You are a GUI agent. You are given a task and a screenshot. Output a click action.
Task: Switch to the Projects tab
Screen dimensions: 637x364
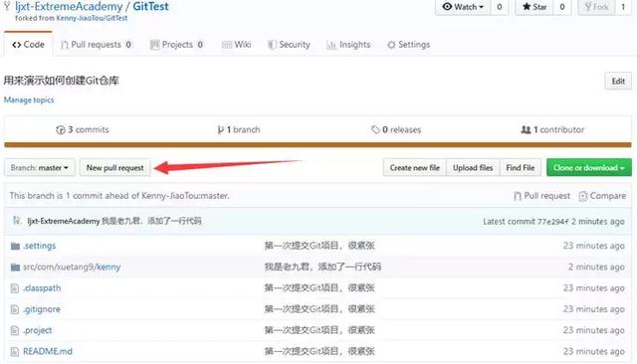177,45
